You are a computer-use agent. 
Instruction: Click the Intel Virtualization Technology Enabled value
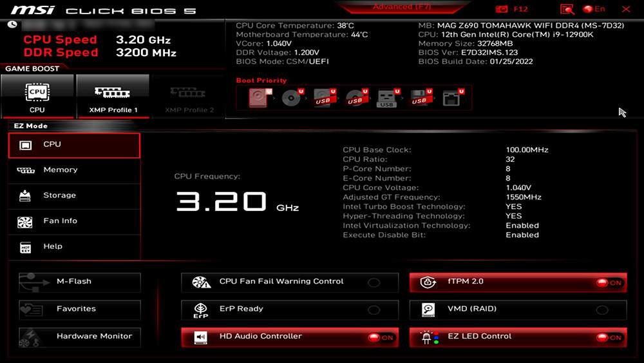[x=522, y=226]
